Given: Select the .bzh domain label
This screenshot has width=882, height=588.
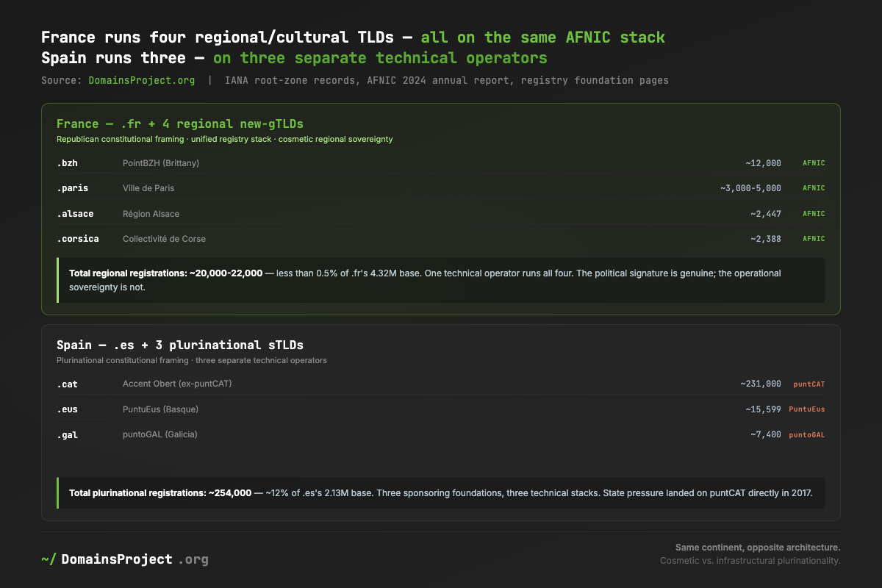Looking at the screenshot, I should [68, 162].
